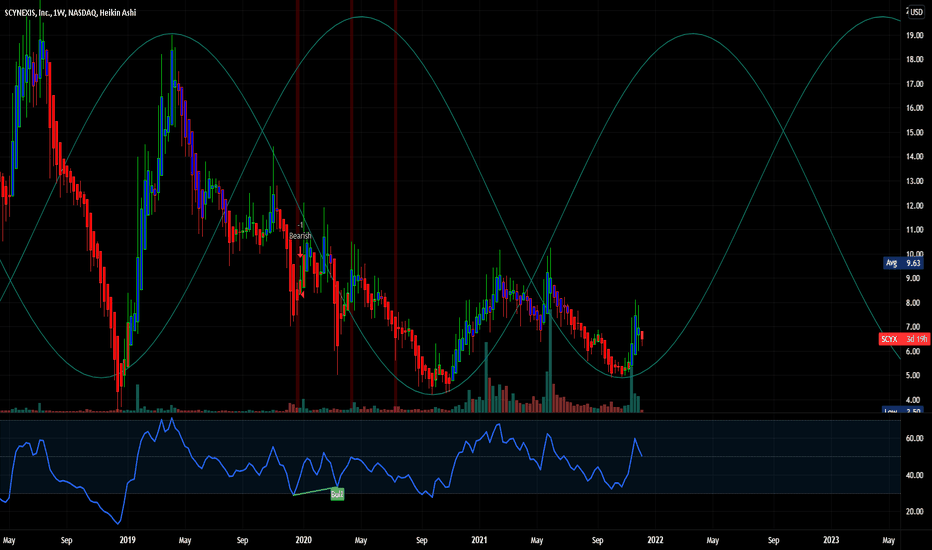Click the 5.00 price axis label

[913, 376]
